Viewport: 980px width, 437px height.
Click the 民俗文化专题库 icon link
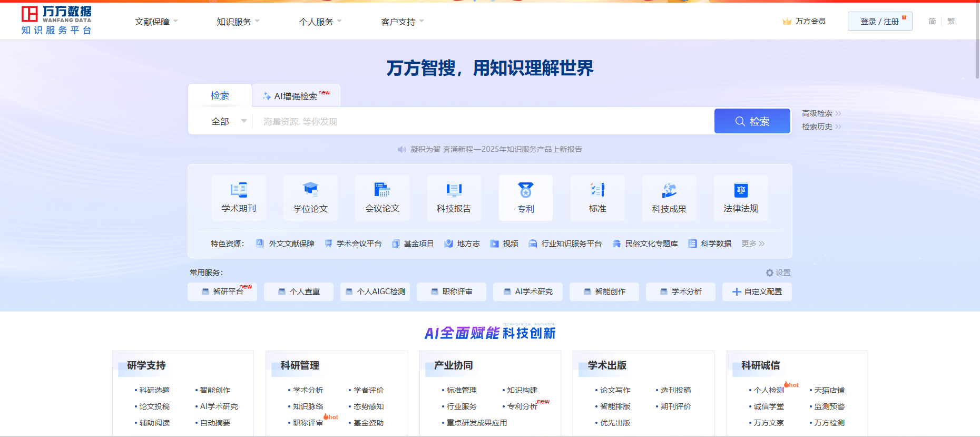[616, 244]
